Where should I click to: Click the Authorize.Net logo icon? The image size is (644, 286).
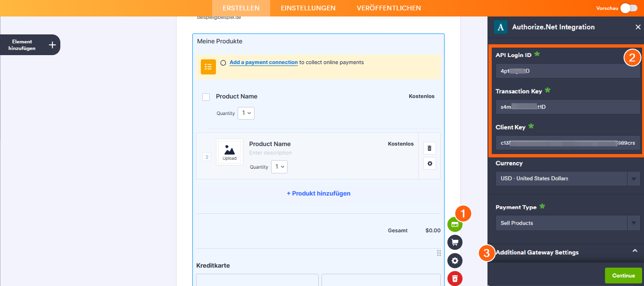click(x=501, y=27)
